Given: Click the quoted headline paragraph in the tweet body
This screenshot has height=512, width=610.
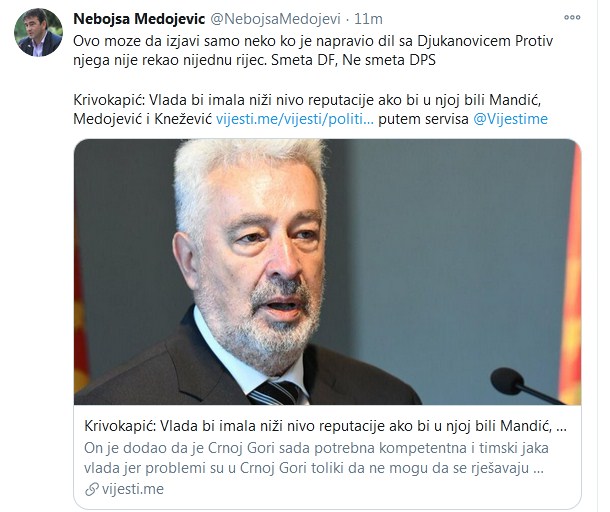Looking at the screenshot, I should pos(310,109).
